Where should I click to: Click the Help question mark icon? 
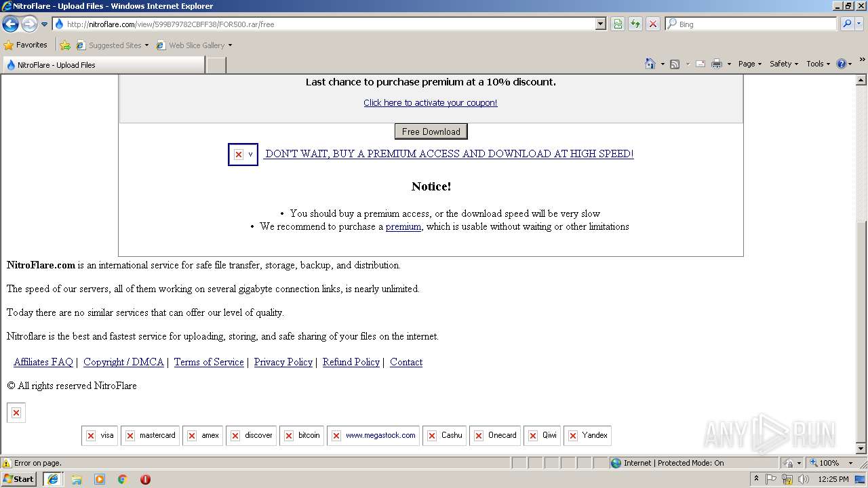tap(842, 64)
